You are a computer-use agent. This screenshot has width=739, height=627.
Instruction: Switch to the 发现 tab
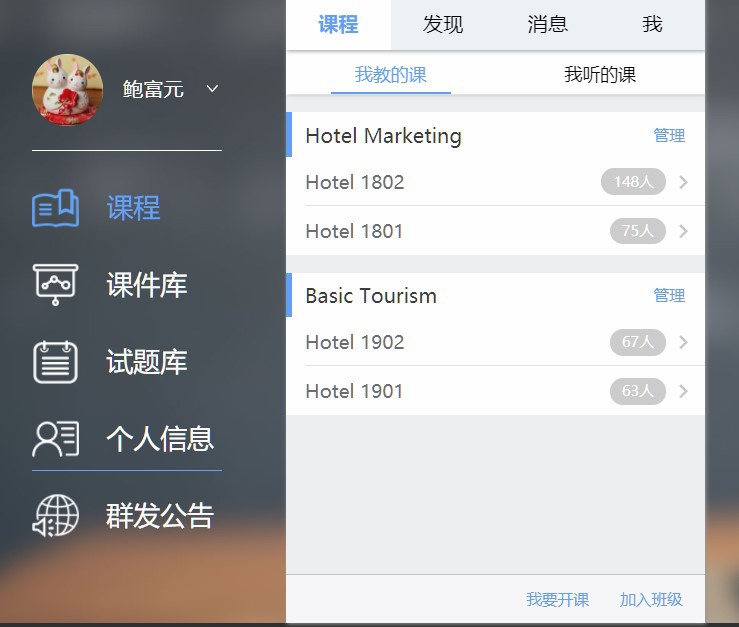click(443, 25)
